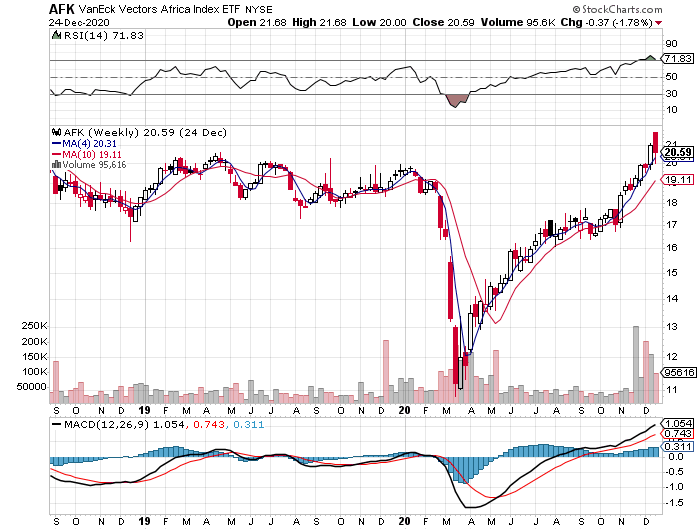This screenshot has height=530, width=700.
Task: Click the AFK (Weekly) candlestick legend icon
Action: pos(56,131)
